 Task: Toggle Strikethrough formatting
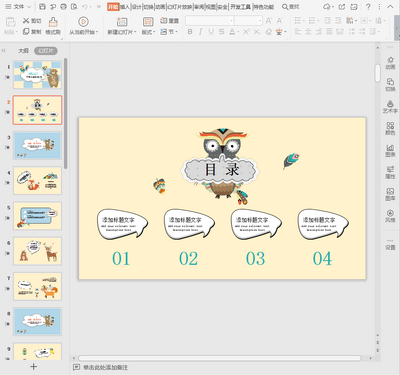[x=222, y=32]
